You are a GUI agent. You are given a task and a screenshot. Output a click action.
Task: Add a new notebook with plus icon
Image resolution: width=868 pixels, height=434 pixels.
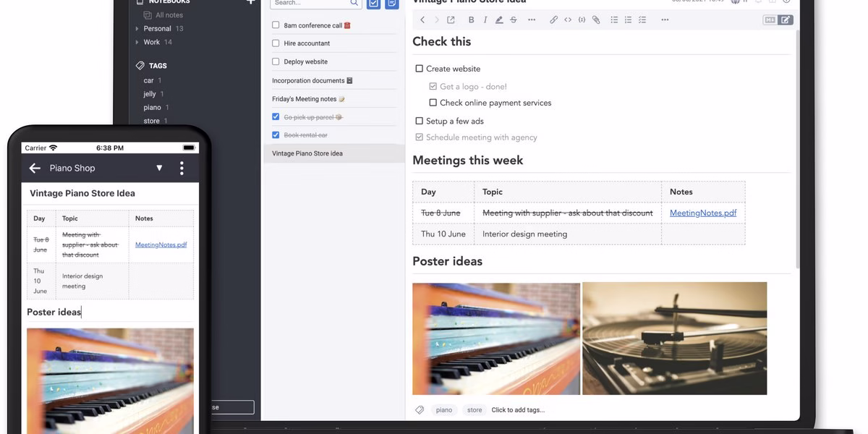(250, 2)
